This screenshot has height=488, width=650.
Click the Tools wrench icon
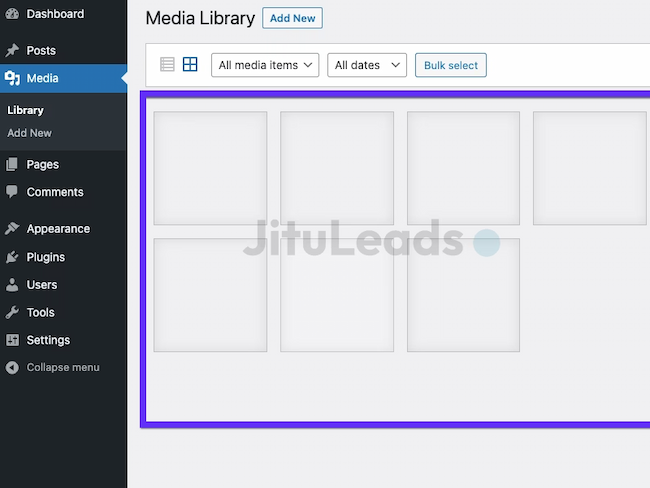tap(12, 313)
